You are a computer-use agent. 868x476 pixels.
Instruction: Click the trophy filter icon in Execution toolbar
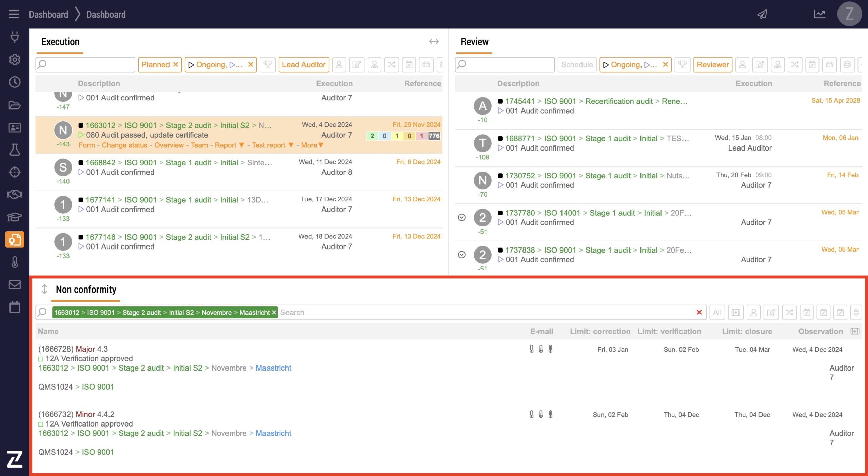click(268, 64)
